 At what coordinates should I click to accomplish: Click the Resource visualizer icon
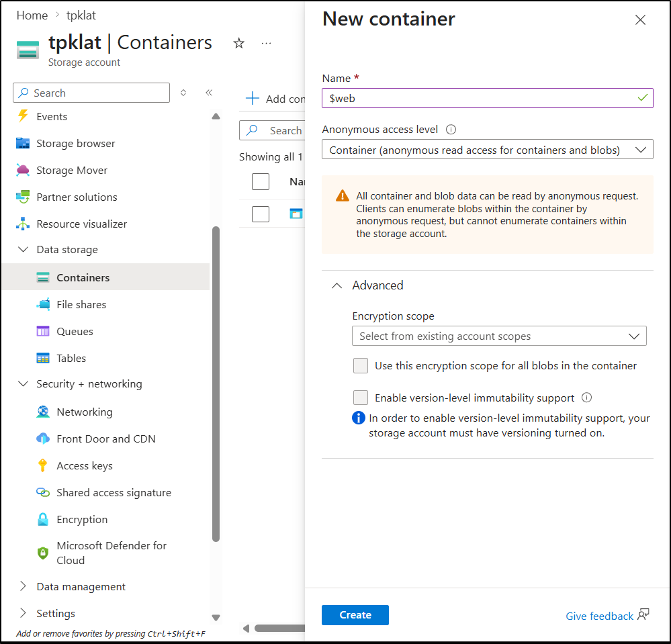(24, 224)
